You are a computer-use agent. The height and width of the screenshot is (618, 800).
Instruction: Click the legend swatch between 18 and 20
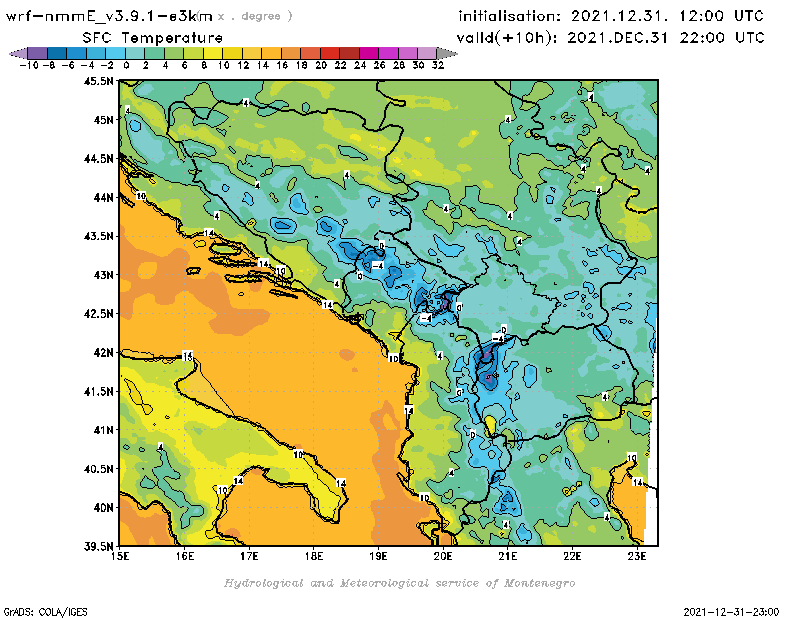(x=310, y=53)
